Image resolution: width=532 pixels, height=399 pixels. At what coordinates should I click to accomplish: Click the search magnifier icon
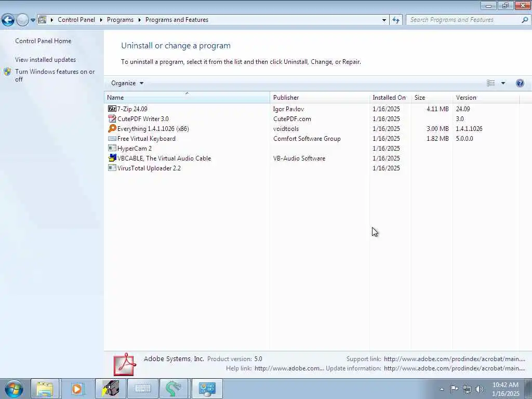525,20
